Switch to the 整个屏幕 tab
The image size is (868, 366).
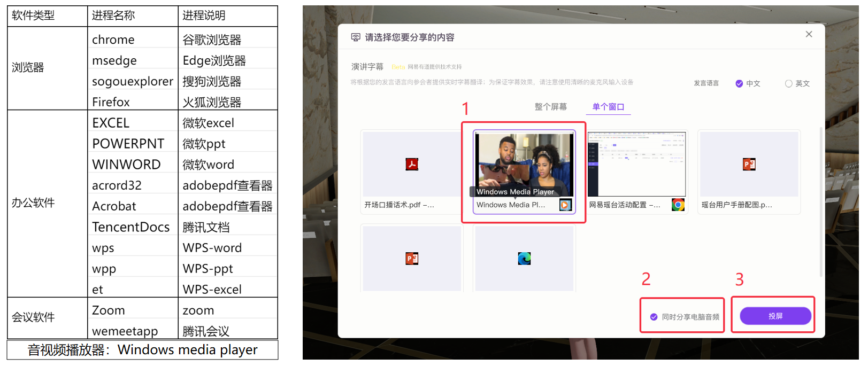pyautogui.click(x=550, y=107)
